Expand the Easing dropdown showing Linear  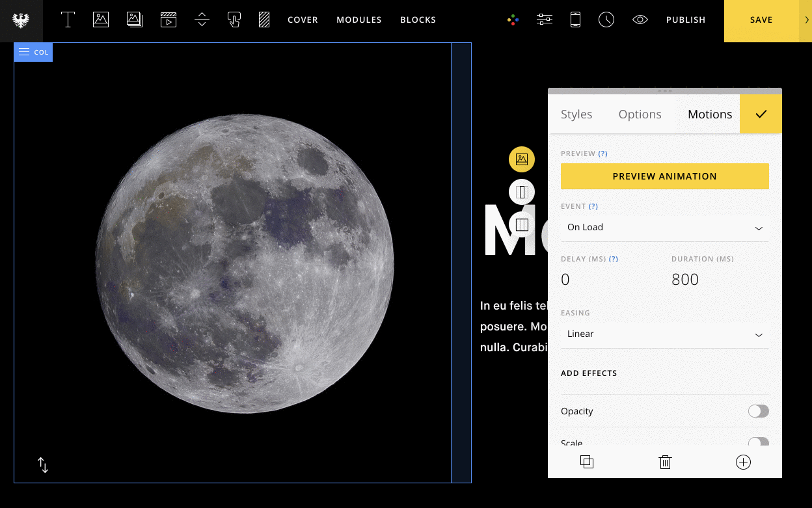pyautogui.click(x=664, y=334)
